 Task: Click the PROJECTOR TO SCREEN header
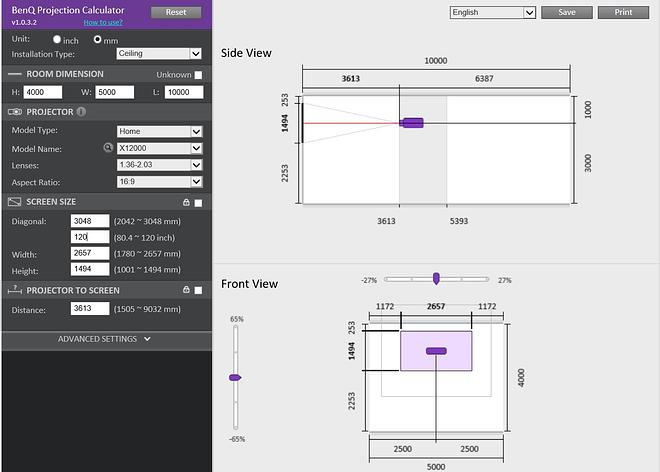[x=73, y=291]
